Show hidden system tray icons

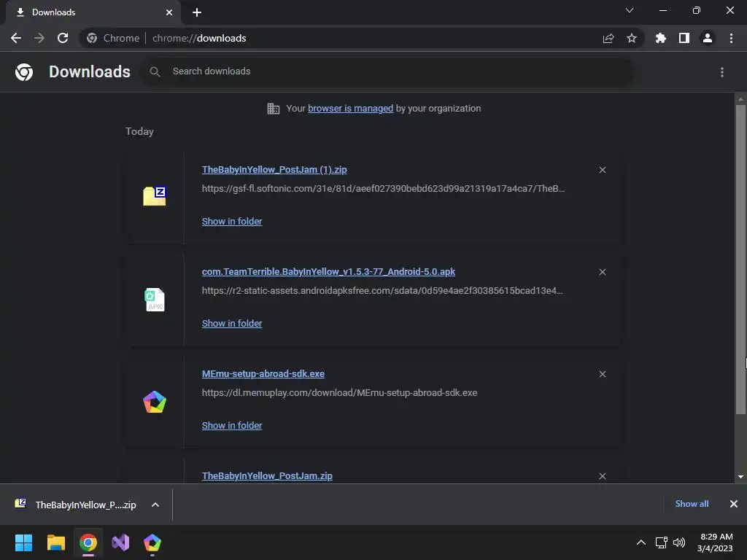click(641, 542)
